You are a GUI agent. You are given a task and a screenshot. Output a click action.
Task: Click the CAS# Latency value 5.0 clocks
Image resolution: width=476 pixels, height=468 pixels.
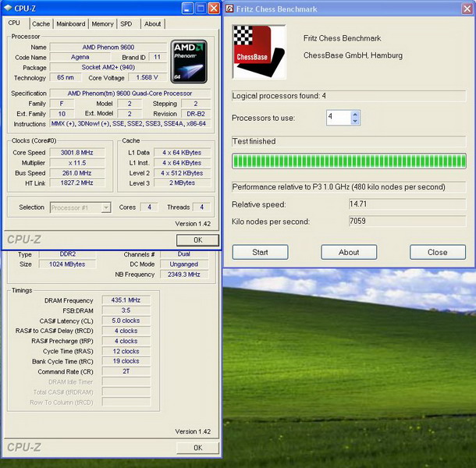[x=126, y=321]
